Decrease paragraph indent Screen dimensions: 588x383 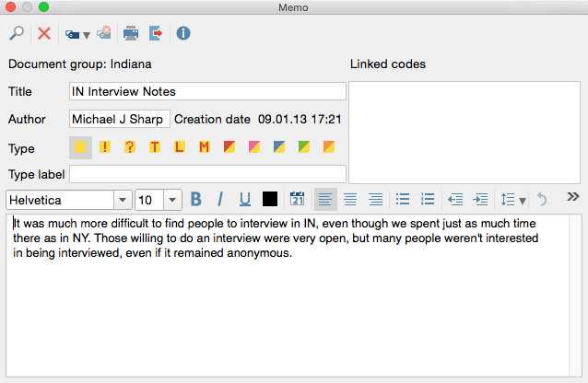tap(455, 199)
